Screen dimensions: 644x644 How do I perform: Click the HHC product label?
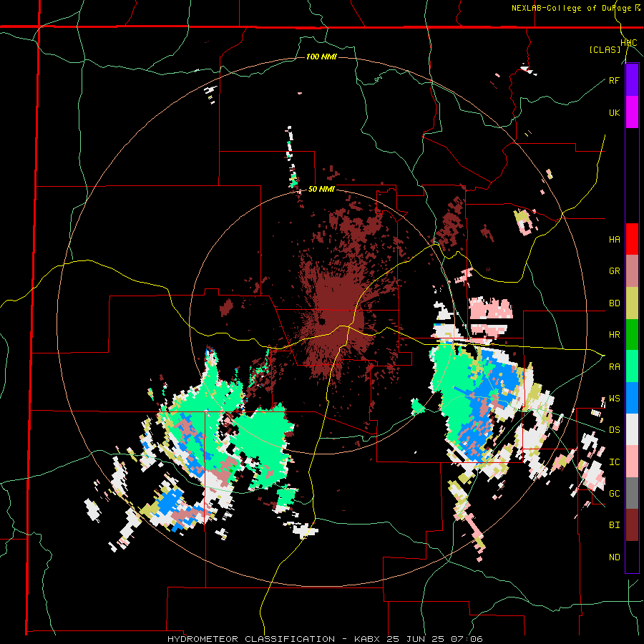(x=629, y=43)
